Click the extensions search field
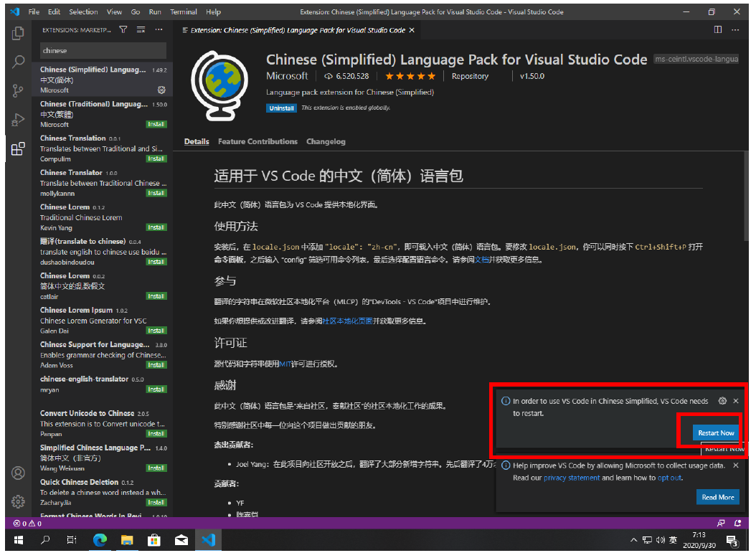Viewport: 756px width, 558px height. [x=103, y=51]
